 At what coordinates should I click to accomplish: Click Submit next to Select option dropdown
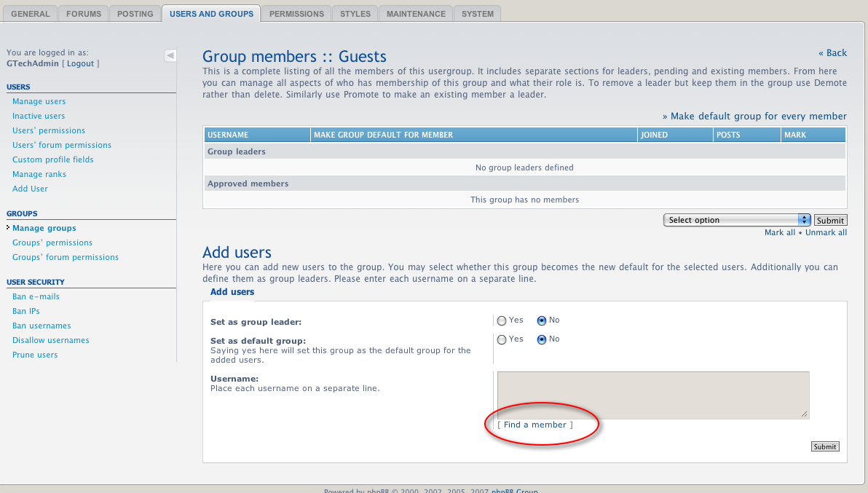[x=830, y=220]
